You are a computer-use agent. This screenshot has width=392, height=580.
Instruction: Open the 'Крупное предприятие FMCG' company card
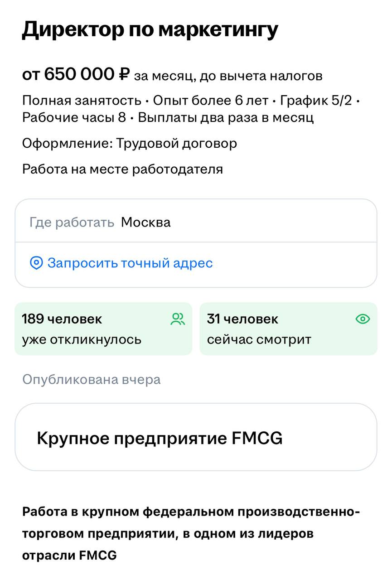[x=196, y=438]
